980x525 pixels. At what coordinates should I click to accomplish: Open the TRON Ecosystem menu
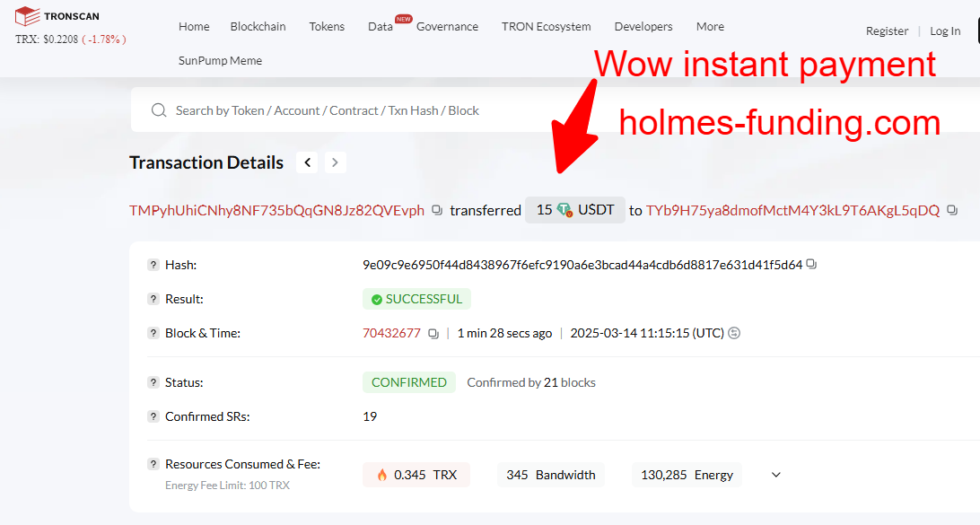coord(547,26)
